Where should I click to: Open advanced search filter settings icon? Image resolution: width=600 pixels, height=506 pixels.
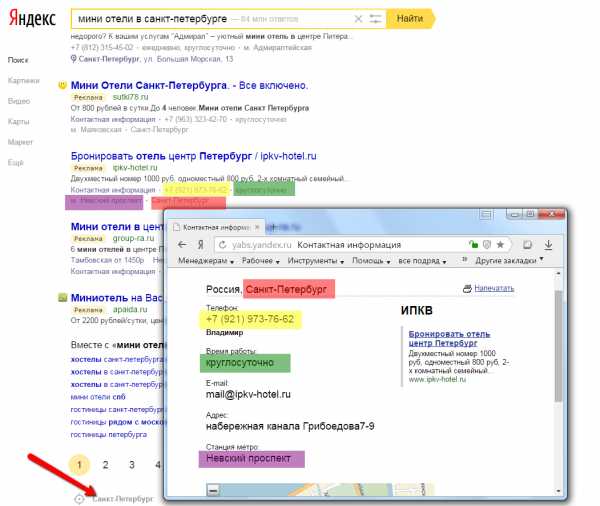[x=375, y=19]
